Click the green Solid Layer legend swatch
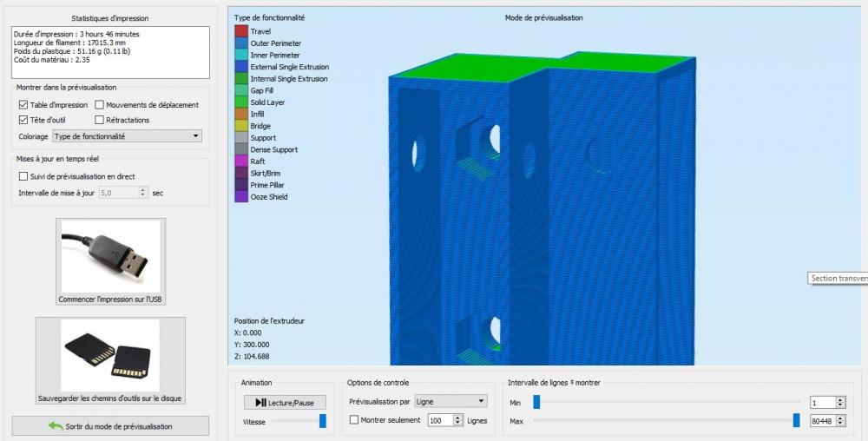 (x=241, y=102)
